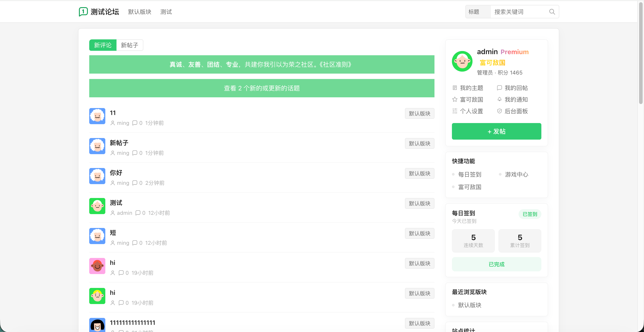Click the 我的通知 bell icon

click(499, 99)
